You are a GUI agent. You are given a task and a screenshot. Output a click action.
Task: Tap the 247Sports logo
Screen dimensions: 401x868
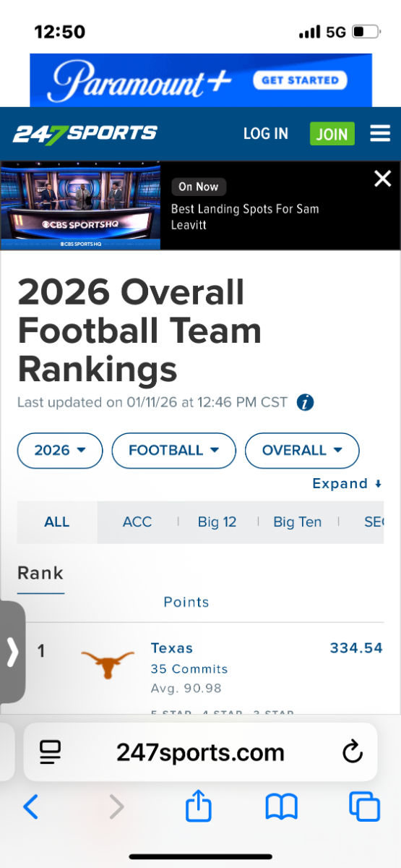point(85,134)
